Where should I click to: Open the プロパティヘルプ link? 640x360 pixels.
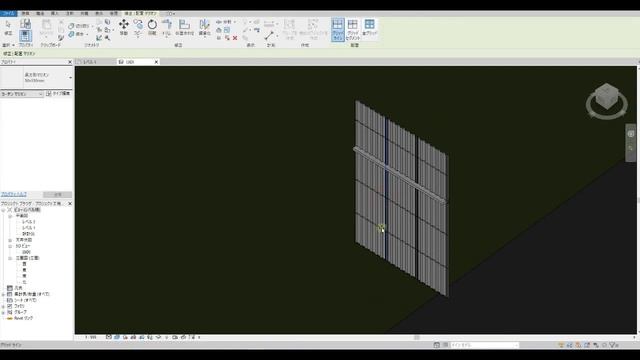tap(14, 194)
